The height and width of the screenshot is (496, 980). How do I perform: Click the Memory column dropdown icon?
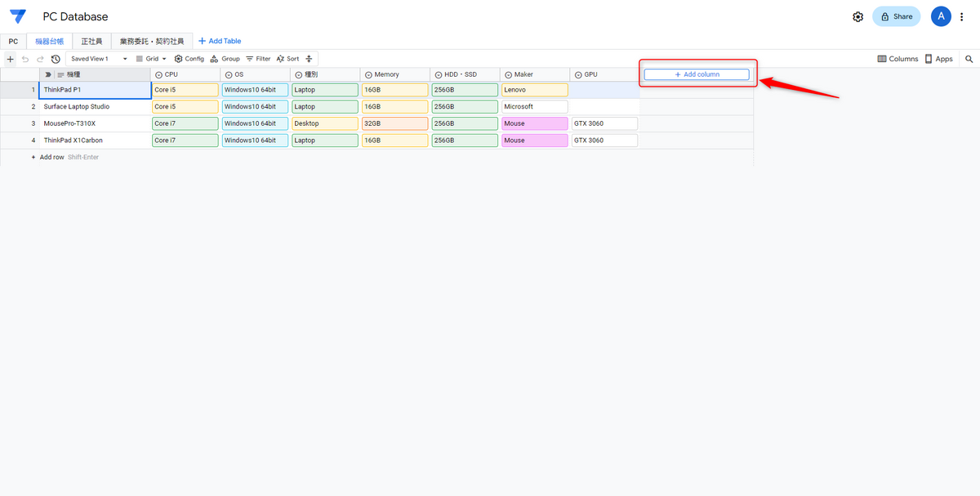[368, 74]
